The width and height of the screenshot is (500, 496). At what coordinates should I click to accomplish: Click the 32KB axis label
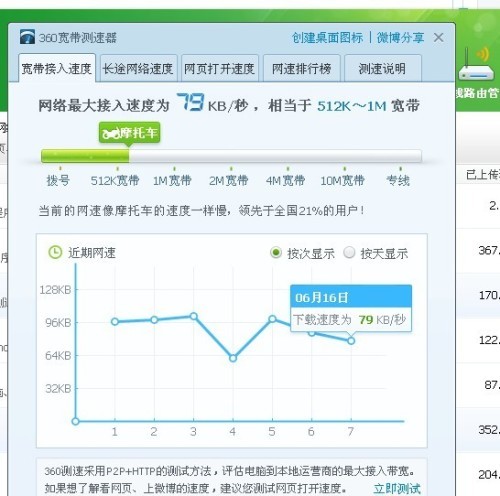pos(58,388)
